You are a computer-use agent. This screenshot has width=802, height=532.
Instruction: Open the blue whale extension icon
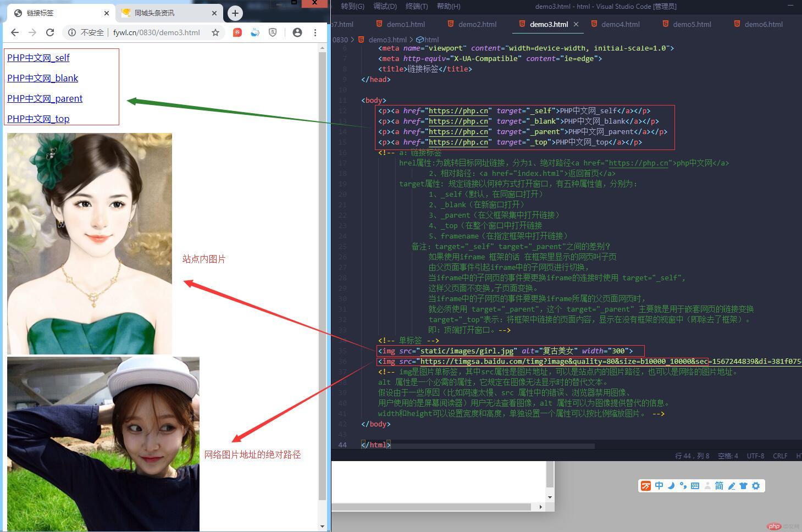255,32
